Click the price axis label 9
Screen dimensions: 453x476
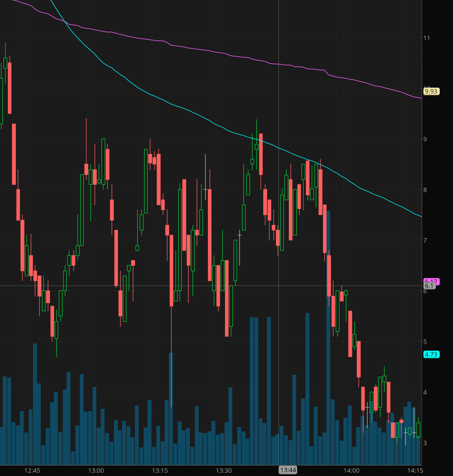tap(425, 139)
